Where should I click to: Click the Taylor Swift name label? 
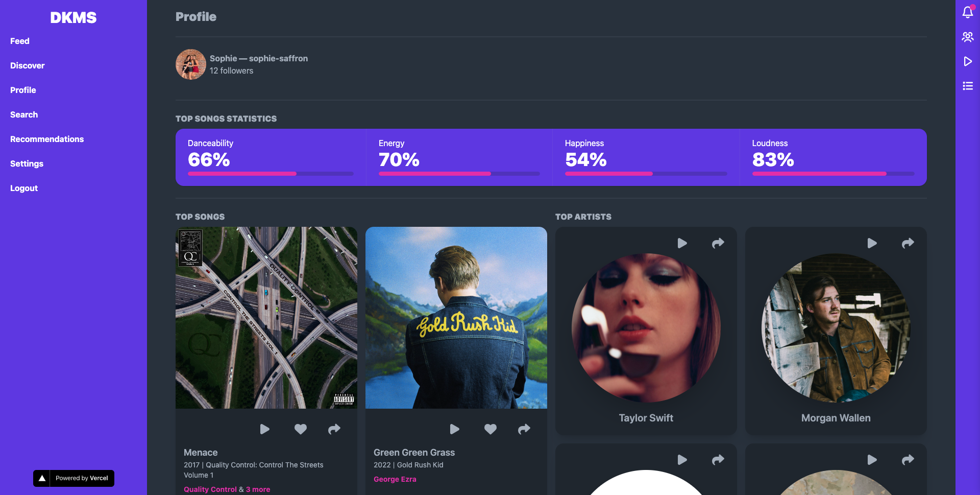tap(646, 418)
